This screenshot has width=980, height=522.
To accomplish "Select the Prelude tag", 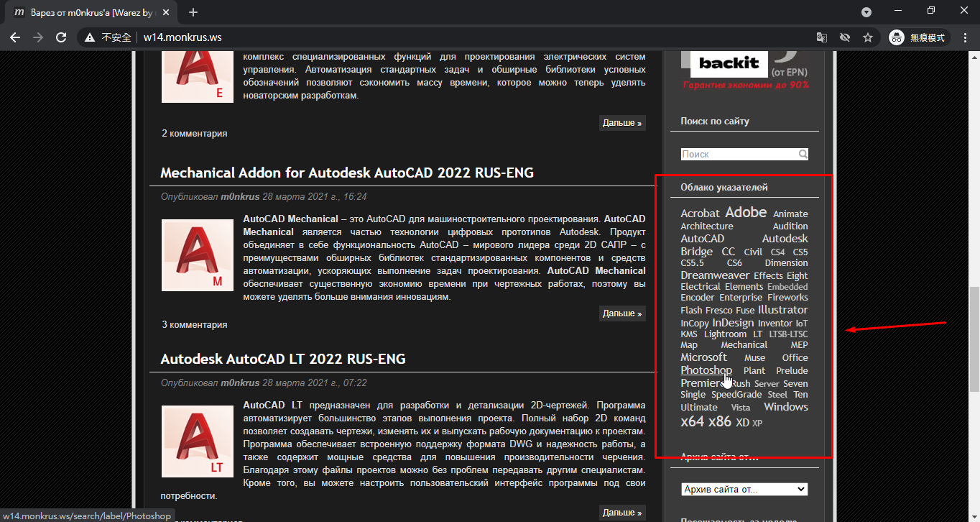I will tap(792, 371).
